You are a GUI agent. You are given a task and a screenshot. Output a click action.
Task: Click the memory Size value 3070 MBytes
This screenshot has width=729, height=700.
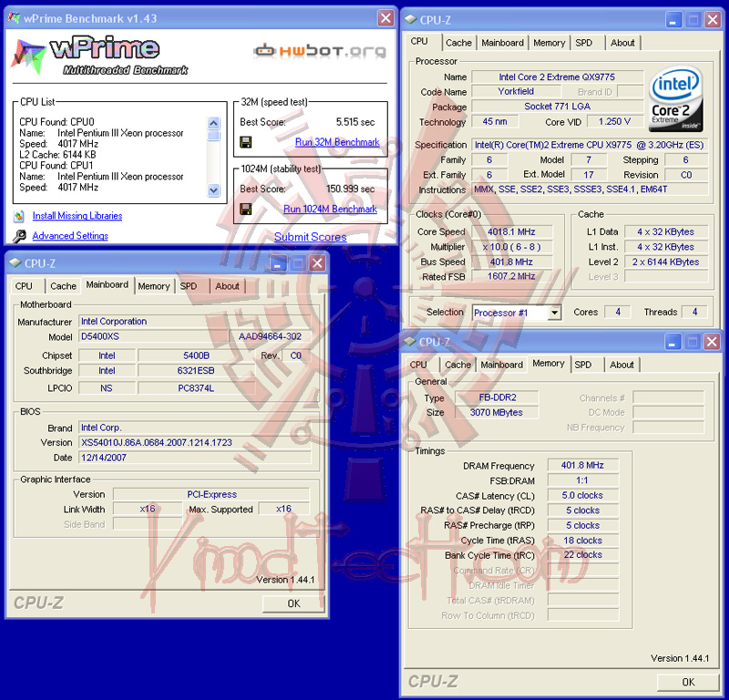(497, 412)
